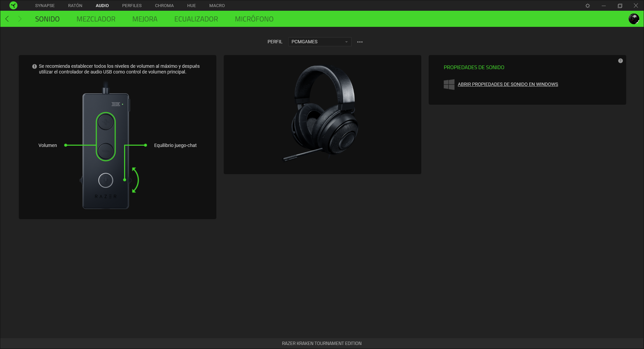Switch to the MACRO tab

[x=217, y=6]
